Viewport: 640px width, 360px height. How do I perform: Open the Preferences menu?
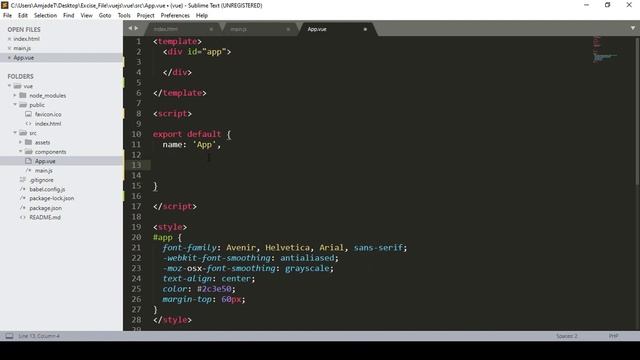click(175, 16)
